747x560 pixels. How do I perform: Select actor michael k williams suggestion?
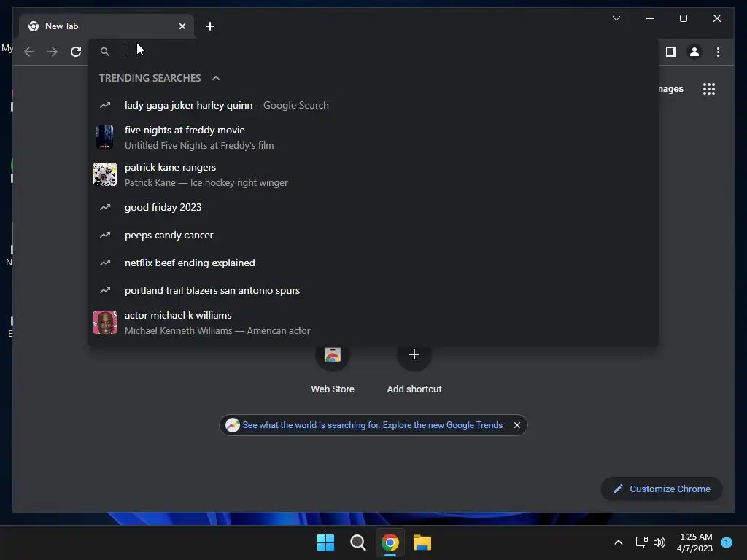[373, 323]
